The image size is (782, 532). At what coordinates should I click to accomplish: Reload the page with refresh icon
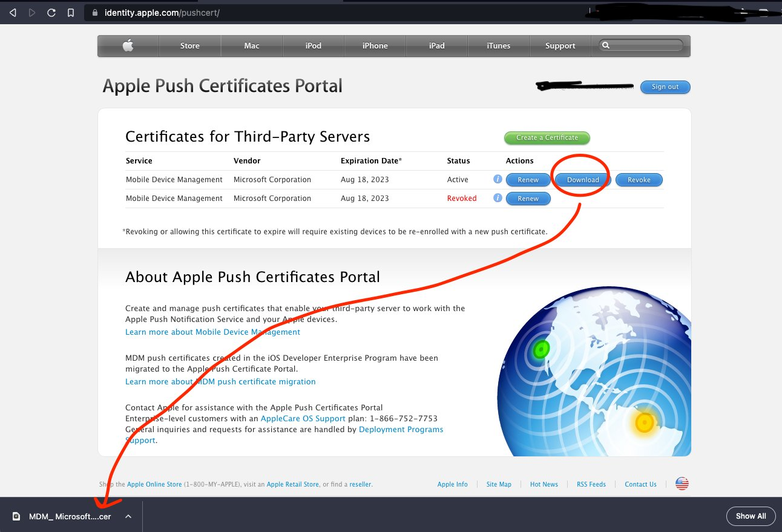pyautogui.click(x=51, y=12)
